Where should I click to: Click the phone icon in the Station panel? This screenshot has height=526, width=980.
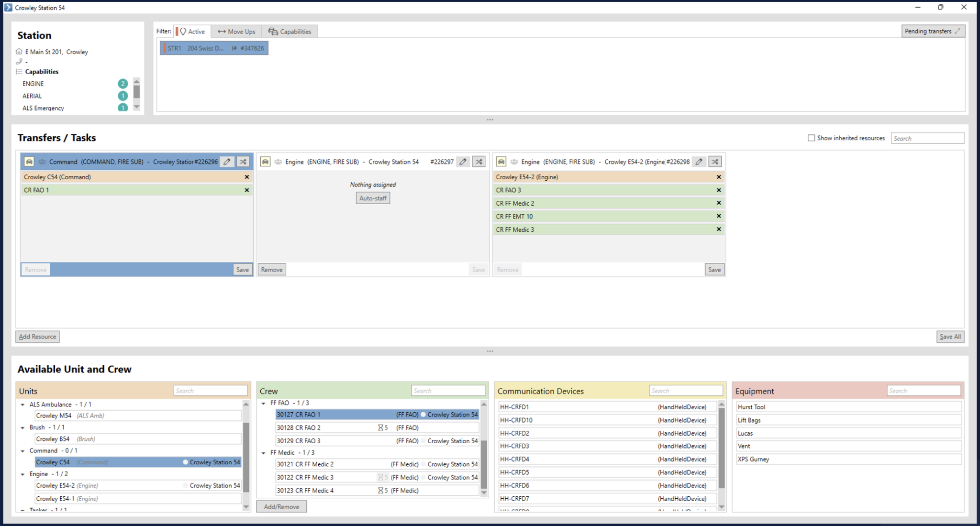[19, 61]
